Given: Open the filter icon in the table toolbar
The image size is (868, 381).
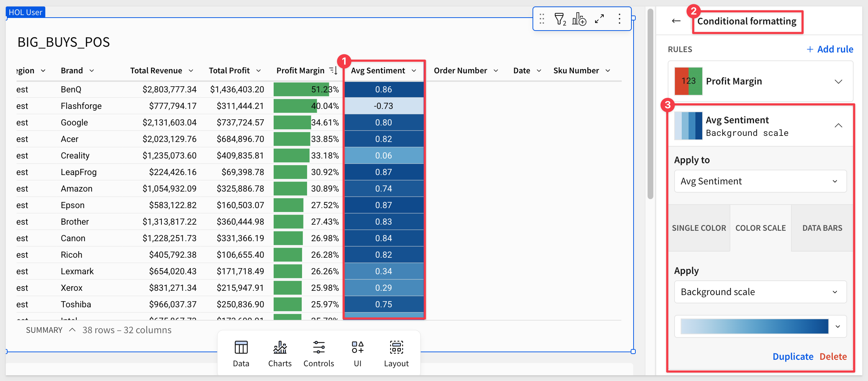Looking at the screenshot, I should coord(560,19).
